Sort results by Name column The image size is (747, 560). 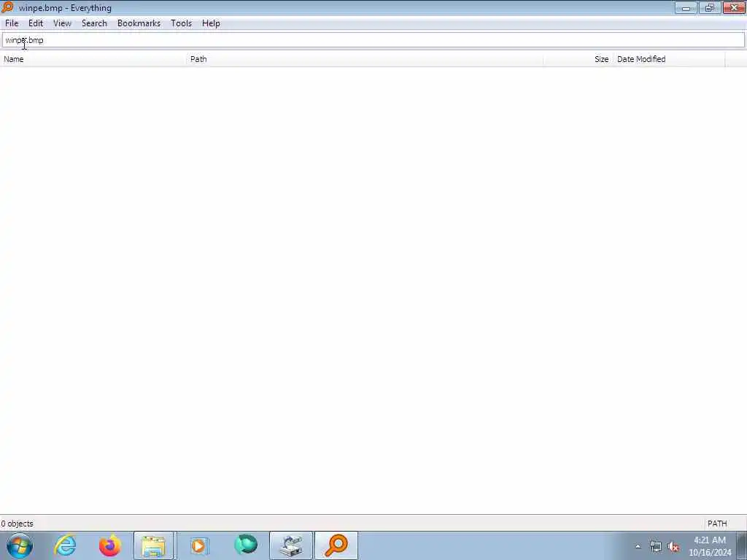(x=93, y=60)
